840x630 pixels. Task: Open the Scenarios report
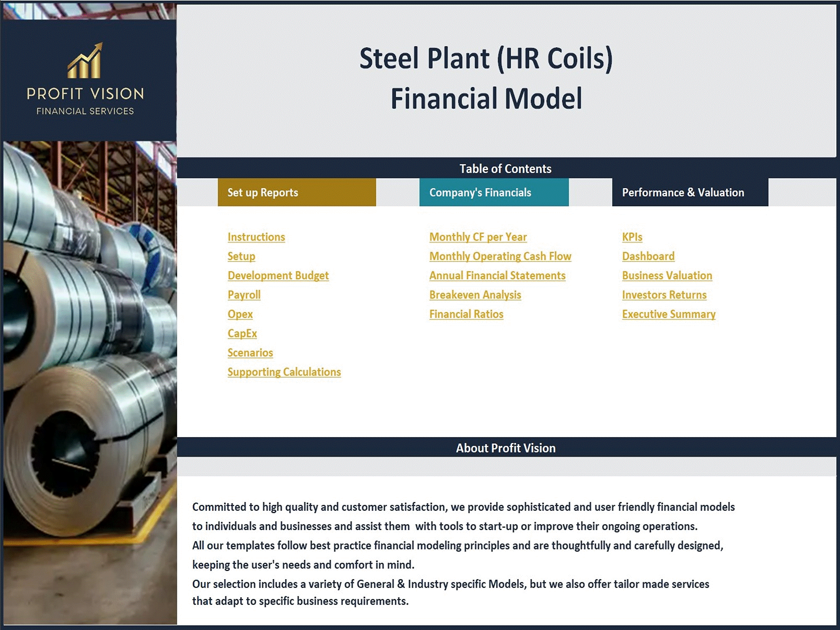point(250,353)
